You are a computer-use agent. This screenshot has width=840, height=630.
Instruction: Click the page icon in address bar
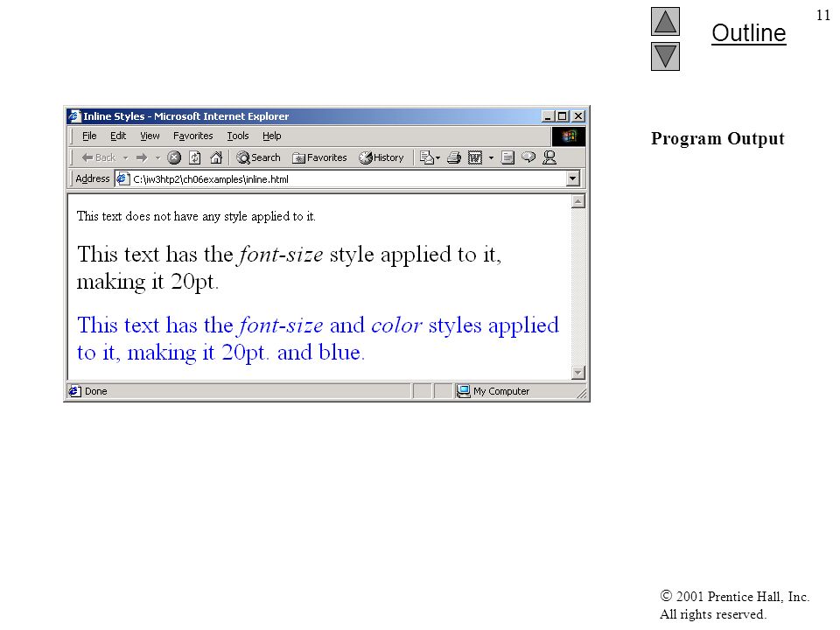pos(122,178)
